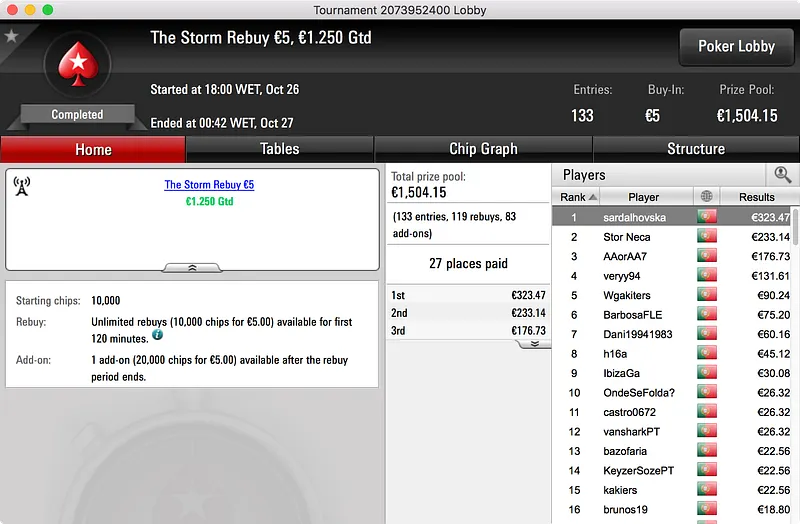Expand the full payout list
This screenshot has width=800, height=524.
coord(534,344)
